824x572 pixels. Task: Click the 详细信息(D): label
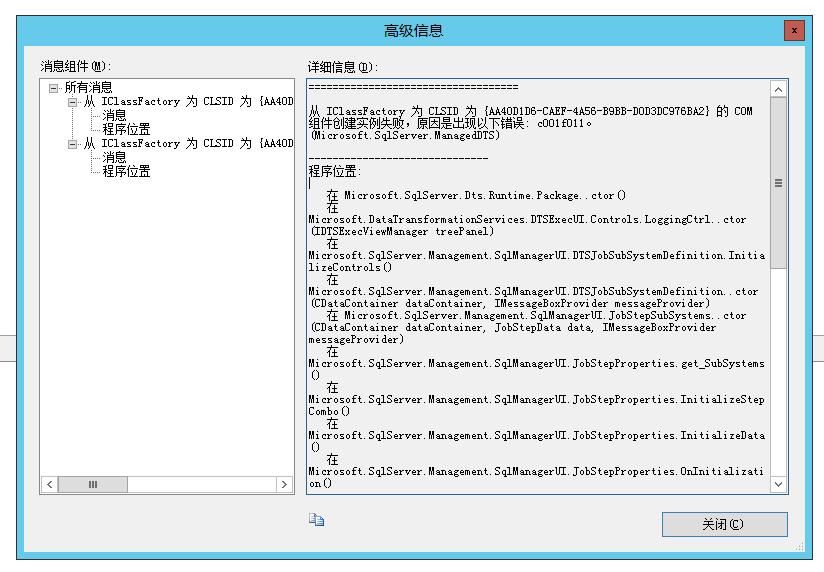pos(343,67)
